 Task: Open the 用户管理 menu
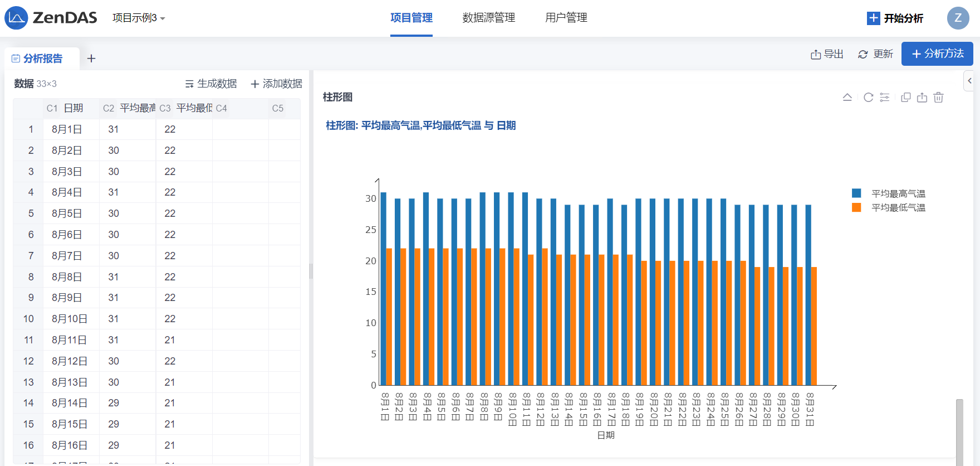tap(566, 18)
